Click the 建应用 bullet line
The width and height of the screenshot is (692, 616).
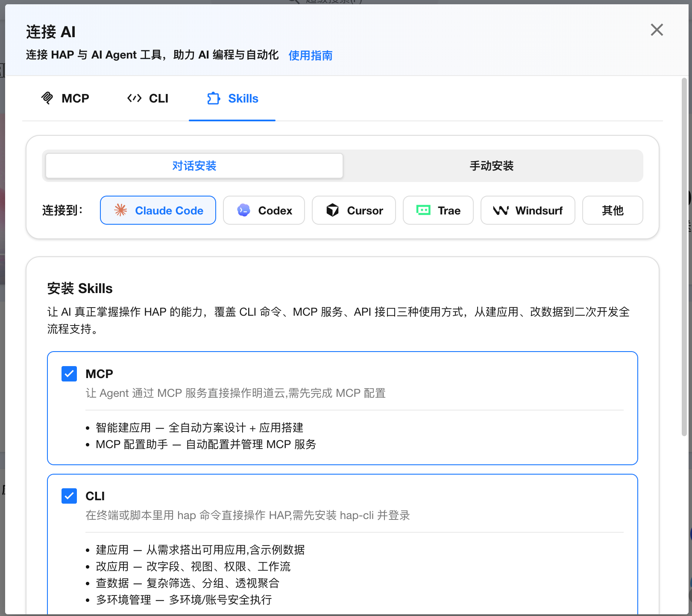(200, 550)
